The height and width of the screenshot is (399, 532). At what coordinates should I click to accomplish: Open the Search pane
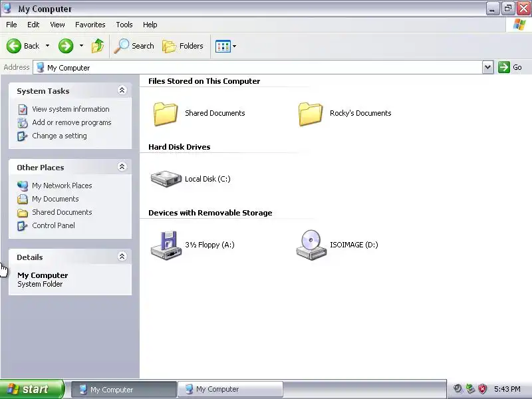point(134,46)
